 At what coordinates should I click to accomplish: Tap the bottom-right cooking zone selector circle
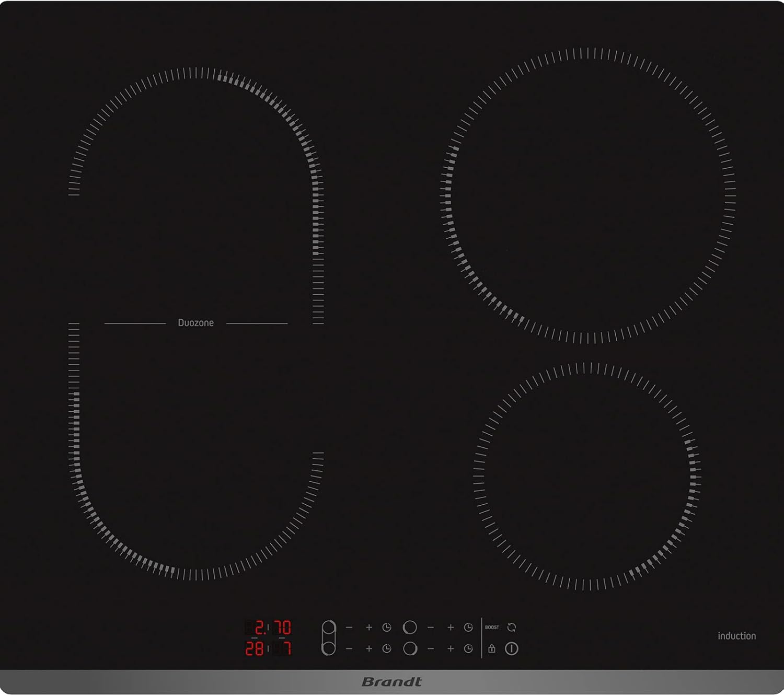pos(409,648)
